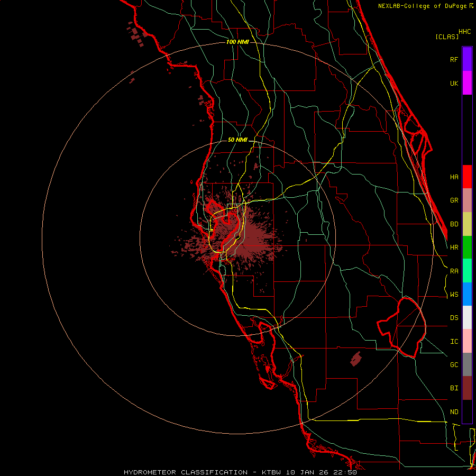
Task: Click the 'UK' legend label
Action: pyautogui.click(x=454, y=83)
